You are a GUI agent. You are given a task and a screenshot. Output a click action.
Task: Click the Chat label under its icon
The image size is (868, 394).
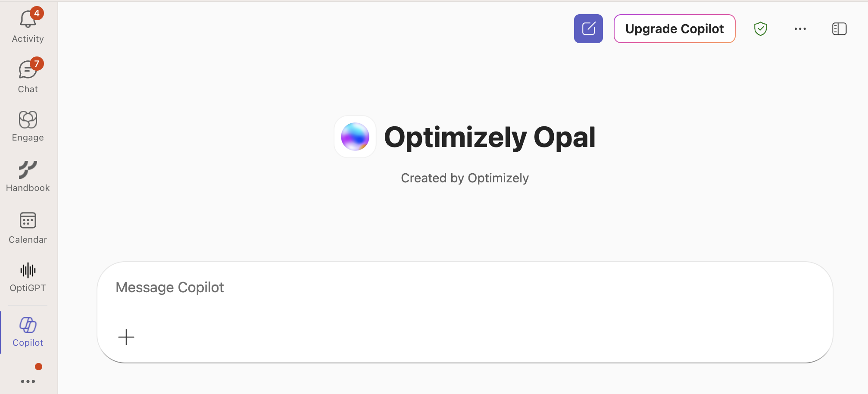[27, 89]
